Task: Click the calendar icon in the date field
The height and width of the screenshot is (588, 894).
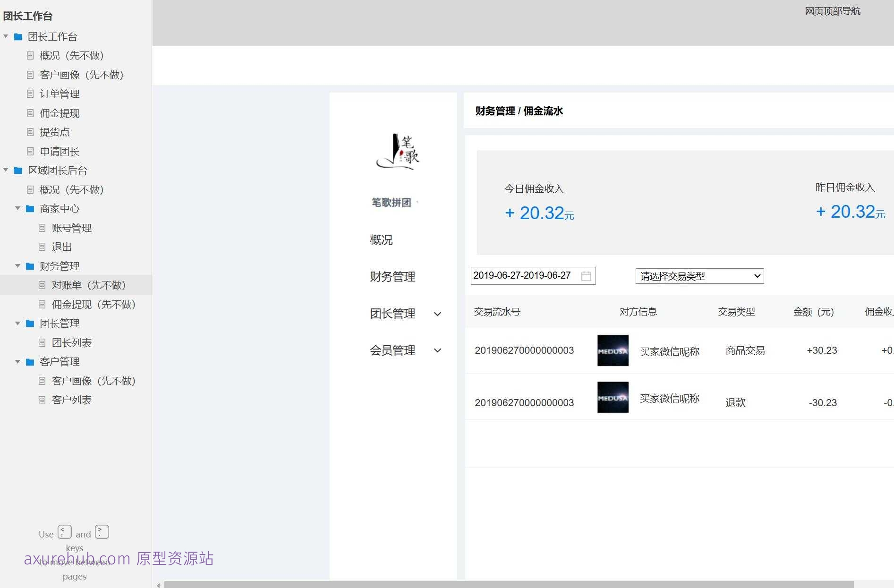Action: click(587, 276)
